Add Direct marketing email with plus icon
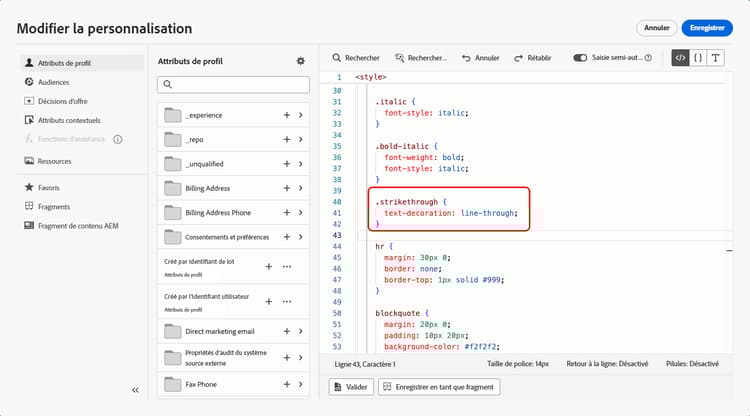This screenshot has width=750, height=416. [x=287, y=331]
